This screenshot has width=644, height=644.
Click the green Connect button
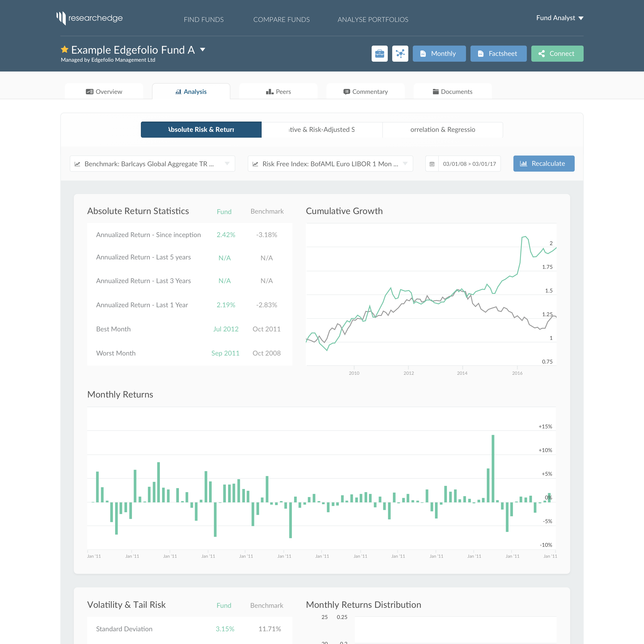[557, 54]
